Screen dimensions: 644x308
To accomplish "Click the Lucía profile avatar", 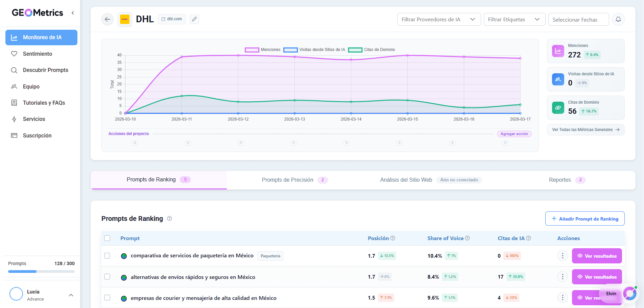I will tap(16, 294).
